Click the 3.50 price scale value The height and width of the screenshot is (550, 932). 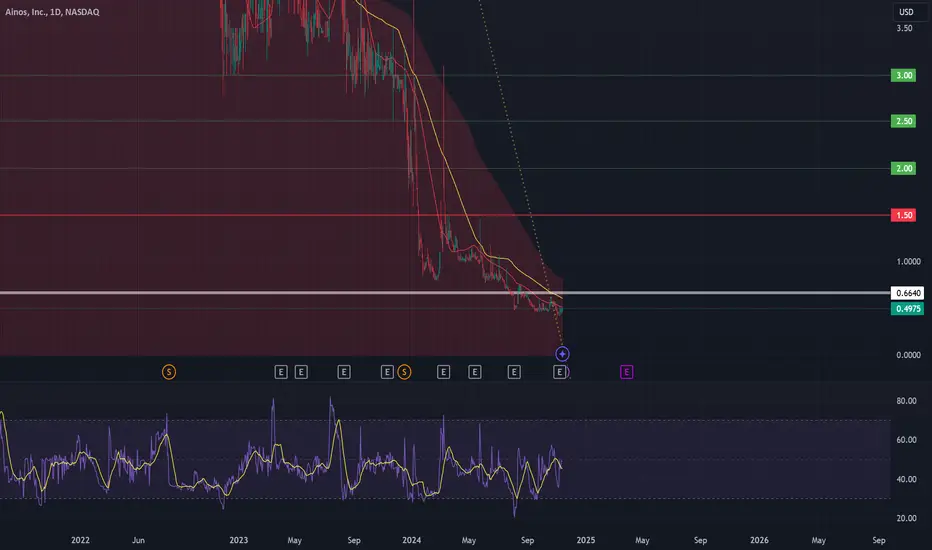pos(904,28)
